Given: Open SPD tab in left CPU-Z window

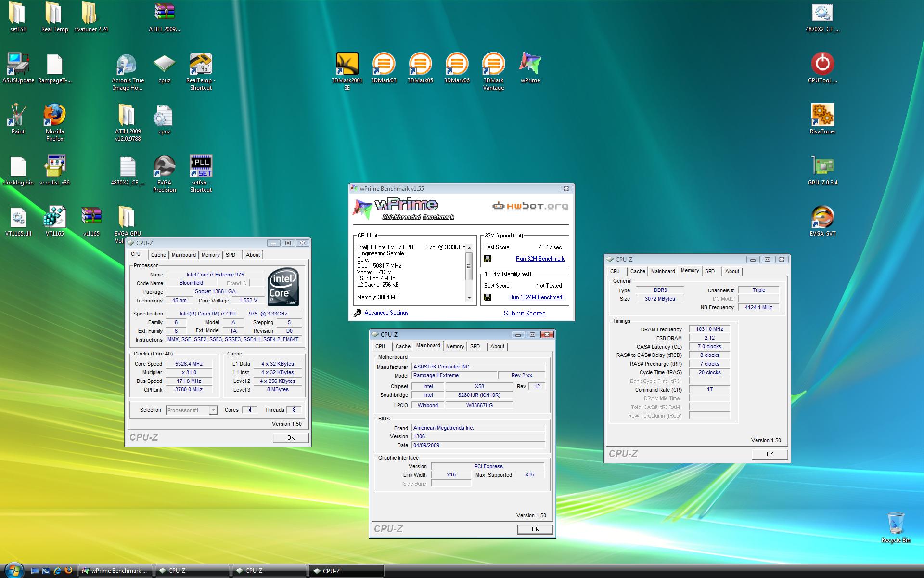Looking at the screenshot, I should click(x=231, y=255).
